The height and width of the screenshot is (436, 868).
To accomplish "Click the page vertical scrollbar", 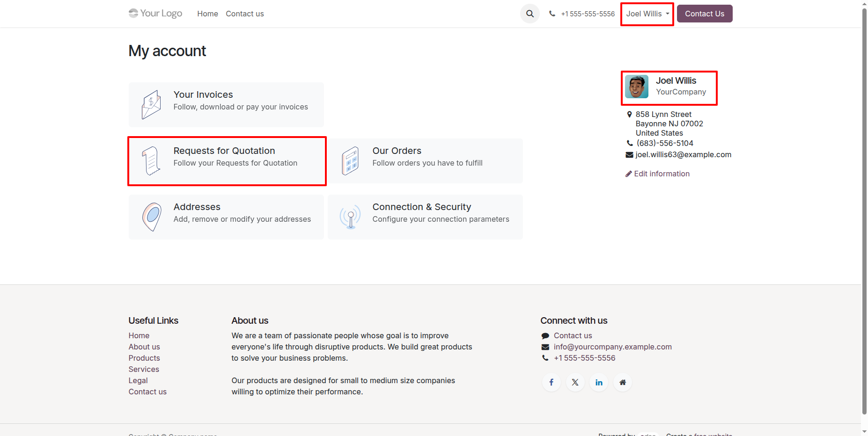I will (x=864, y=211).
